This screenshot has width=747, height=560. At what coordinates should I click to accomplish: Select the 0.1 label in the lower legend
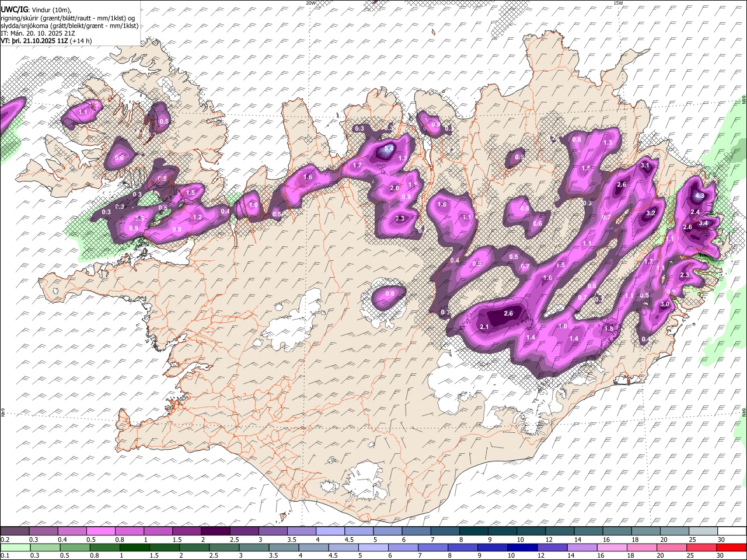click(x=6, y=555)
